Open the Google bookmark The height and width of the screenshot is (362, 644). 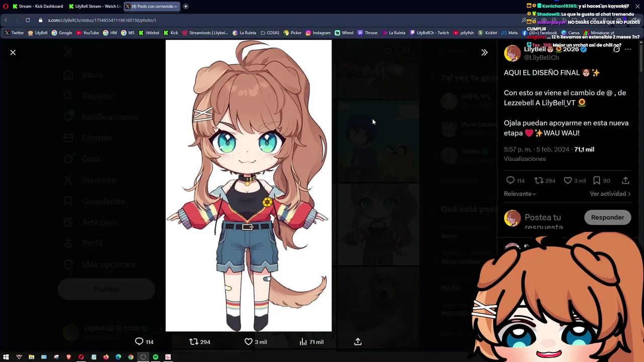(62, 33)
